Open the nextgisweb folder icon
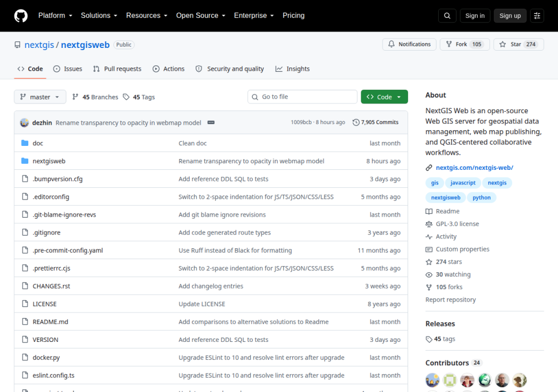The width and height of the screenshot is (558, 392). click(25, 161)
